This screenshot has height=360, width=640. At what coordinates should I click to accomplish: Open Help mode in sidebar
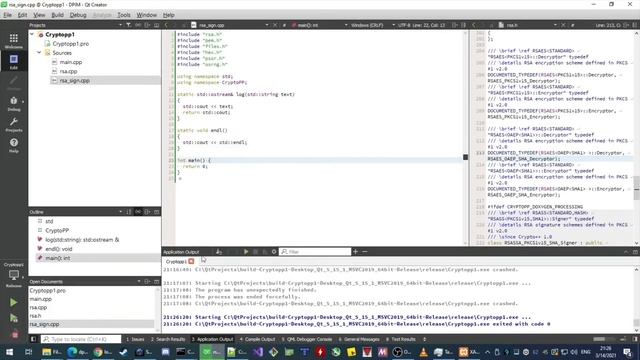tap(13, 145)
